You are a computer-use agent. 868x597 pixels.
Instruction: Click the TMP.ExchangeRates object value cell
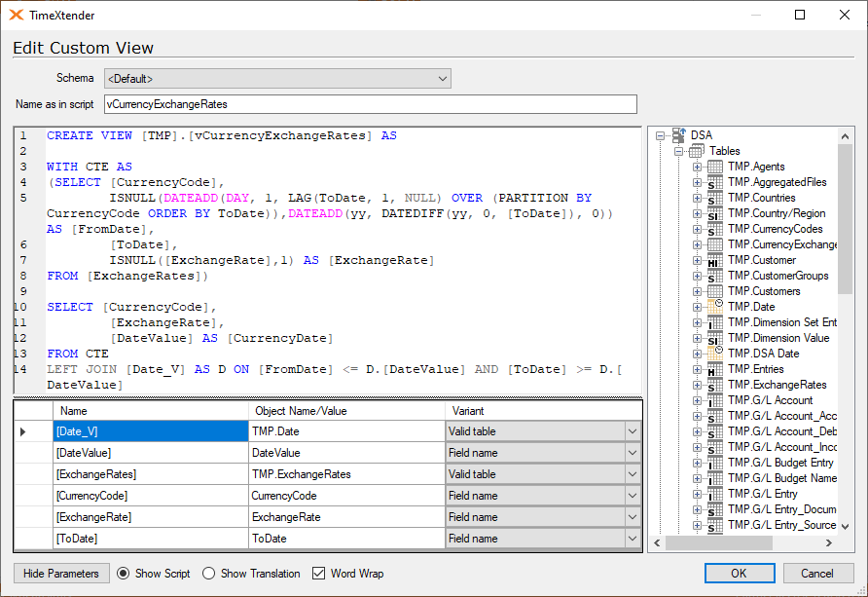pos(347,474)
